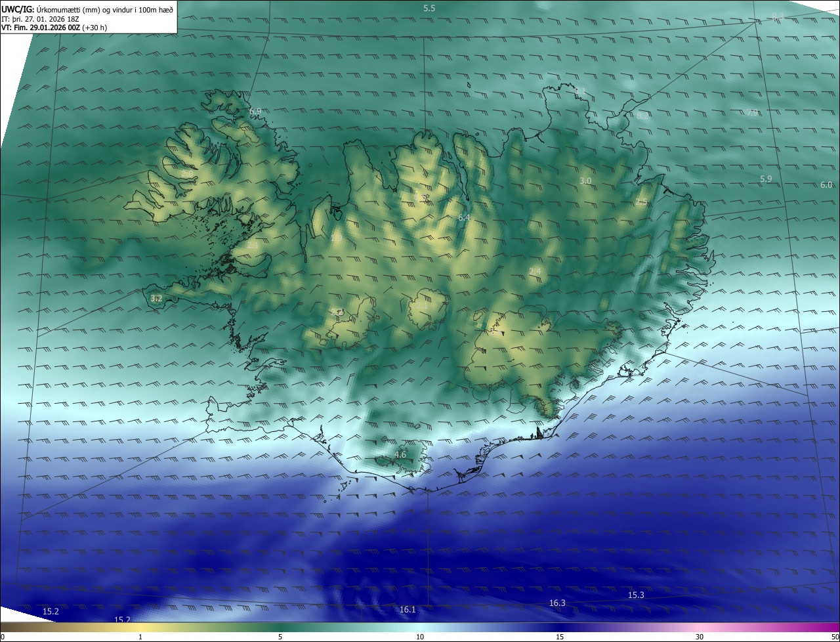Click the colorbar tick label '15'
Image resolution: width=840 pixels, height=642 pixels.
560,637
